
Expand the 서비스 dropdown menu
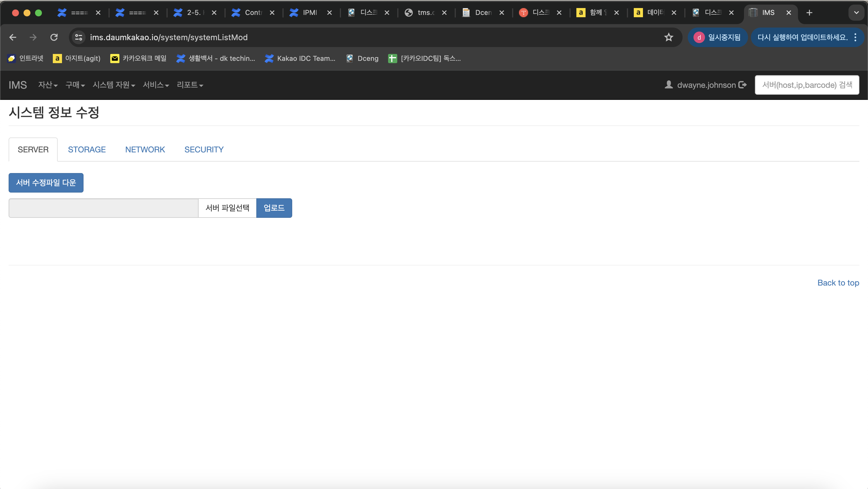point(156,85)
